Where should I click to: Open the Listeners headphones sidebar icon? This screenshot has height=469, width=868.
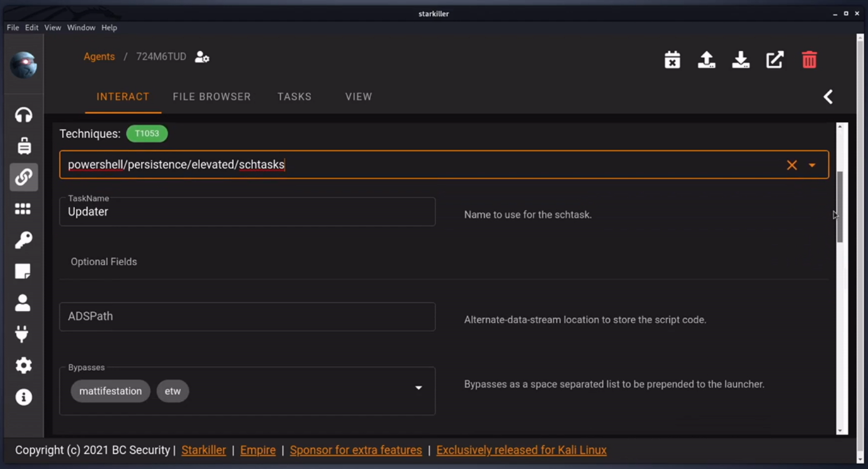[x=23, y=115]
